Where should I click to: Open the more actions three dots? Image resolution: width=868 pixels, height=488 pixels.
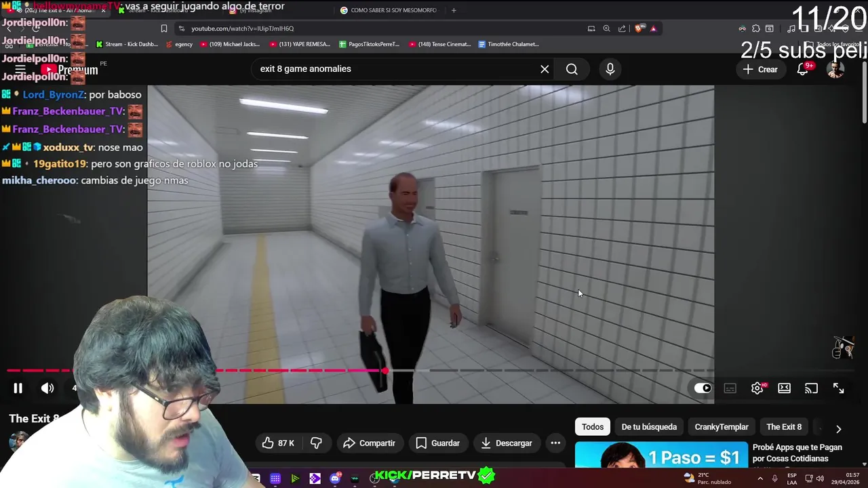[555, 443]
